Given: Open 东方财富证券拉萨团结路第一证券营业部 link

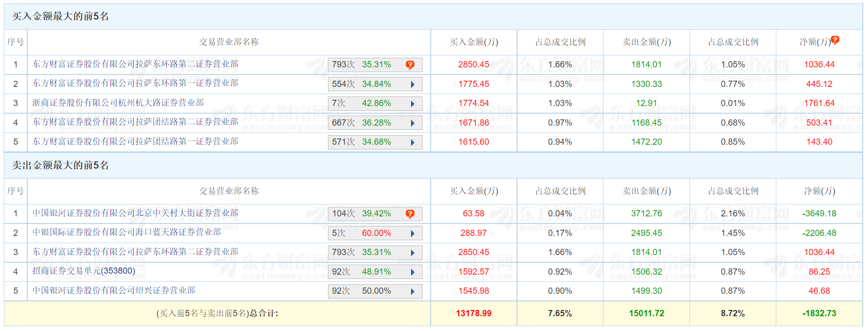Looking at the screenshot, I should tap(135, 141).
